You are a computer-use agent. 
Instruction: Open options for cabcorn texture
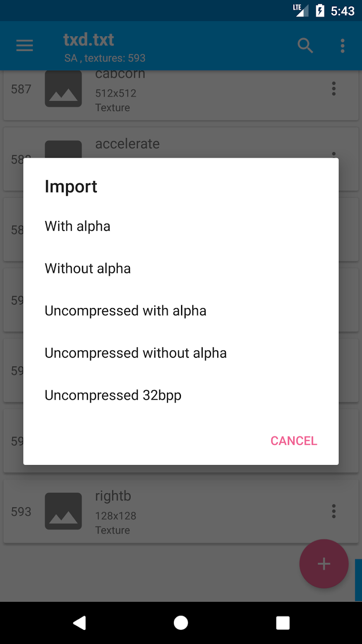pyautogui.click(x=333, y=89)
